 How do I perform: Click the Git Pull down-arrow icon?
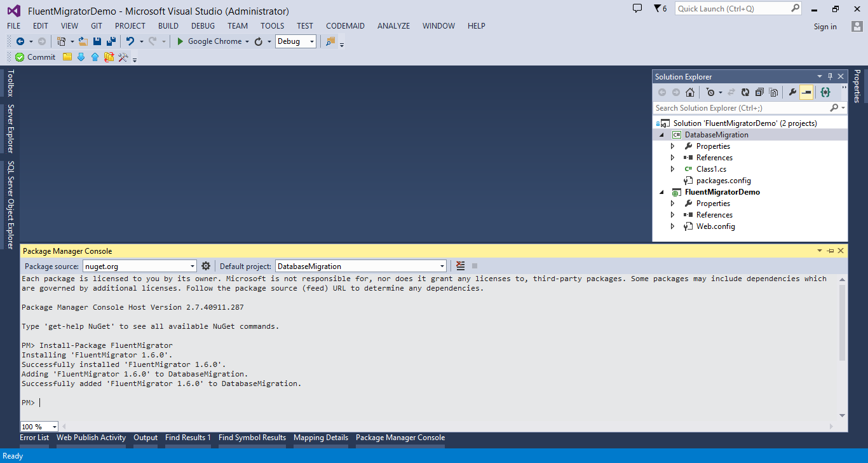click(81, 57)
